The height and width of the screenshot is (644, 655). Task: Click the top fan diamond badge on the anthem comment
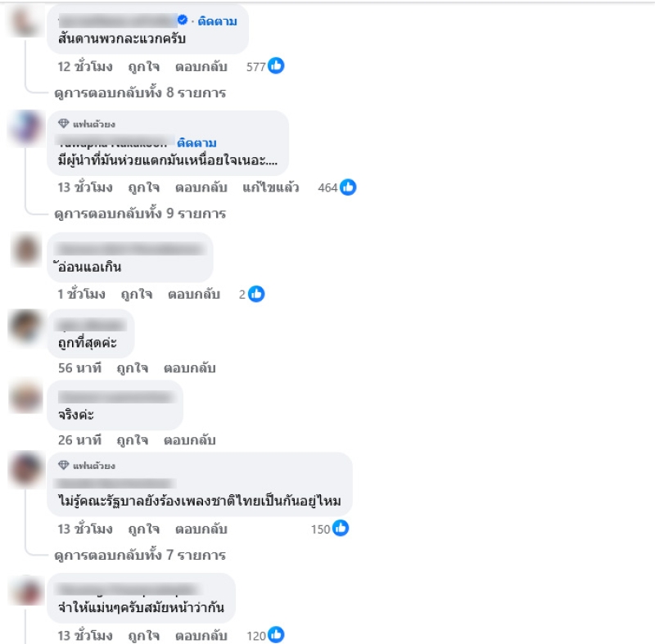click(64, 465)
